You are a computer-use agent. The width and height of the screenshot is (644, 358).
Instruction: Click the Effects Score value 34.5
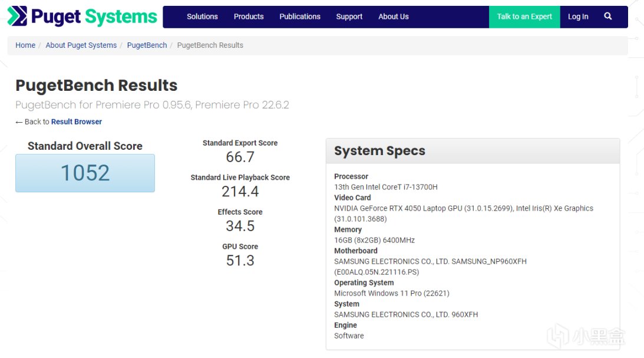pos(240,226)
